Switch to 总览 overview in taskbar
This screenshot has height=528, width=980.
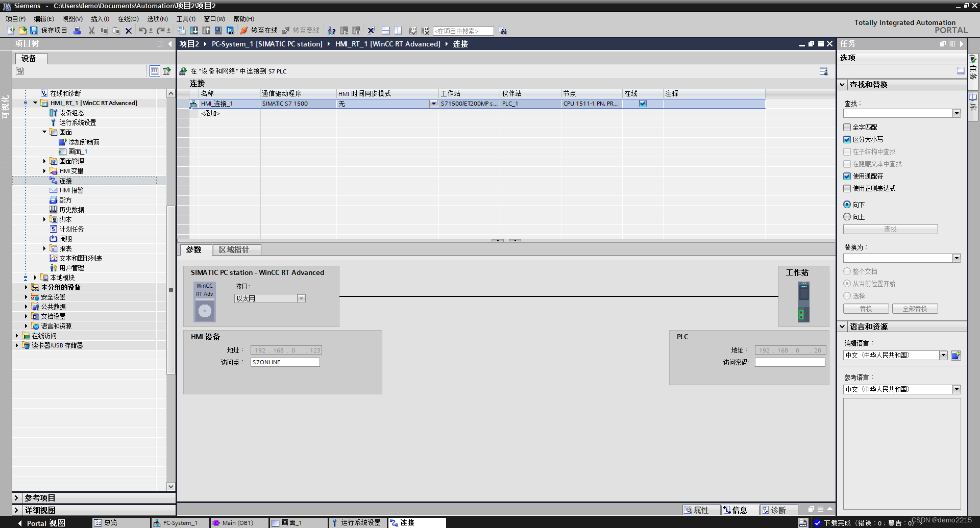(121, 523)
